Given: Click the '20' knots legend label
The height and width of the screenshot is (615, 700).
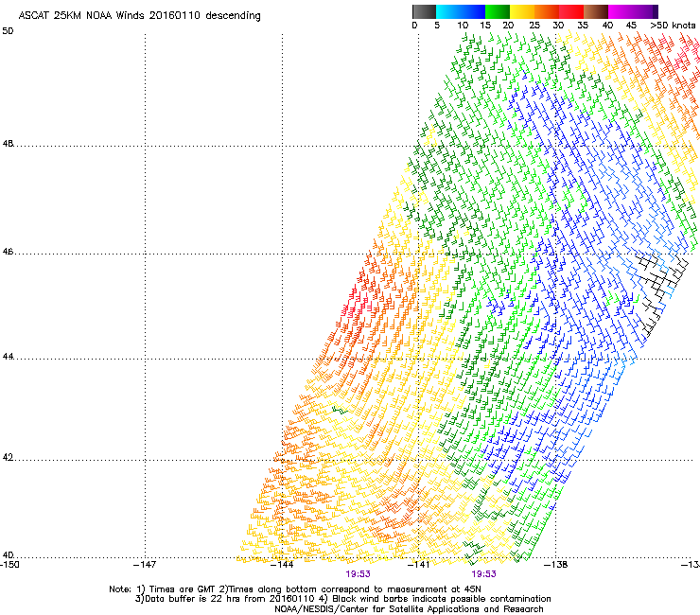Looking at the screenshot, I should tap(508, 26).
